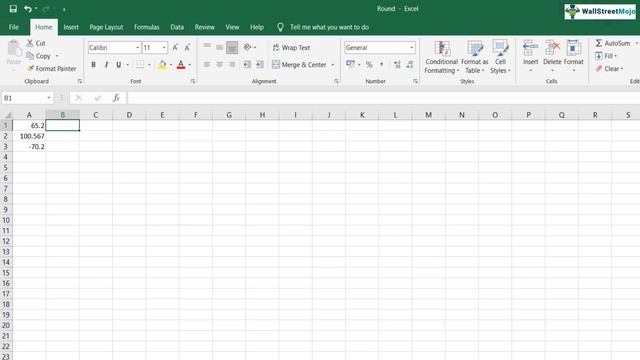
Task: Click the Save icon in quick access toolbar
Action: 13,9
